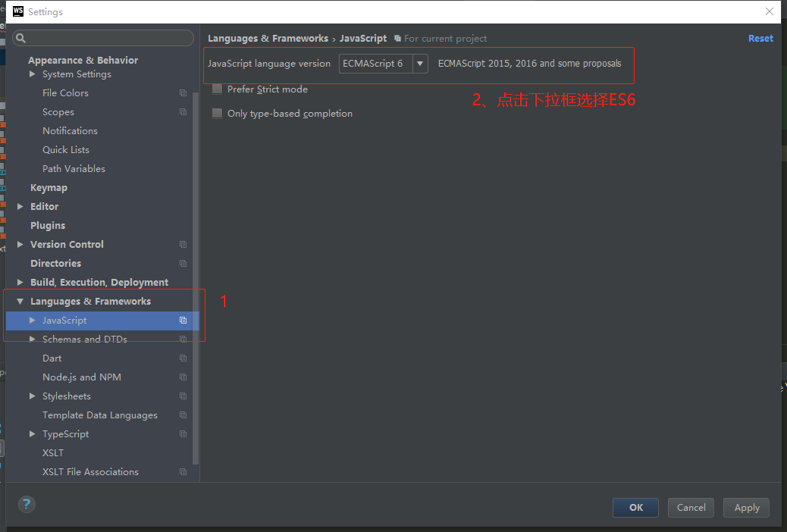This screenshot has height=532, width=787.
Task: Open the Languages & Frameworks breadcrumb
Action: (x=268, y=38)
